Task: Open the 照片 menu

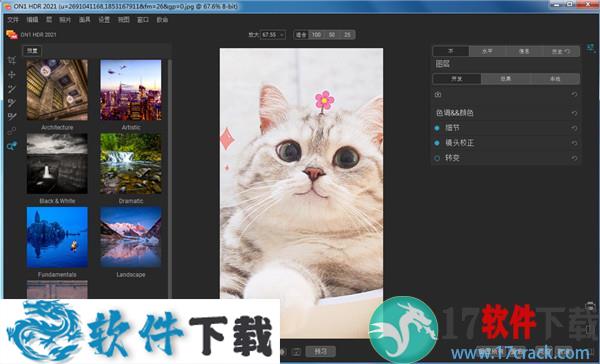Action: tap(65, 20)
